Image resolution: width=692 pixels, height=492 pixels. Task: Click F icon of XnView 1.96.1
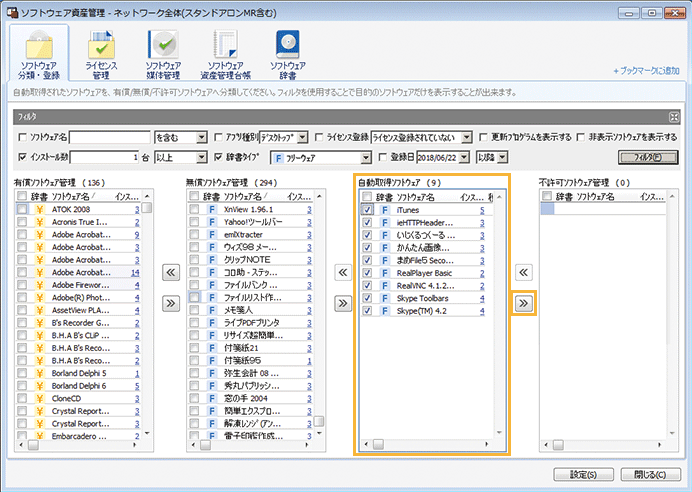[x=212, y=209]
